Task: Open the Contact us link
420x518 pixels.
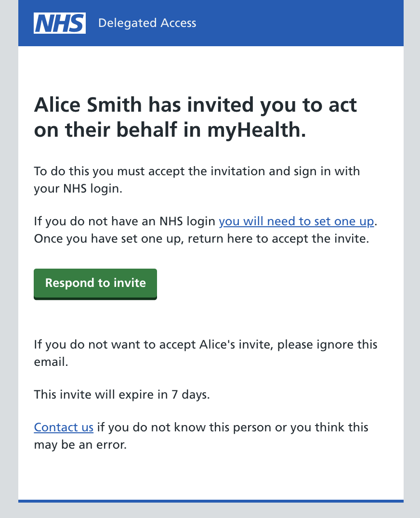Action: pos(64,427)
